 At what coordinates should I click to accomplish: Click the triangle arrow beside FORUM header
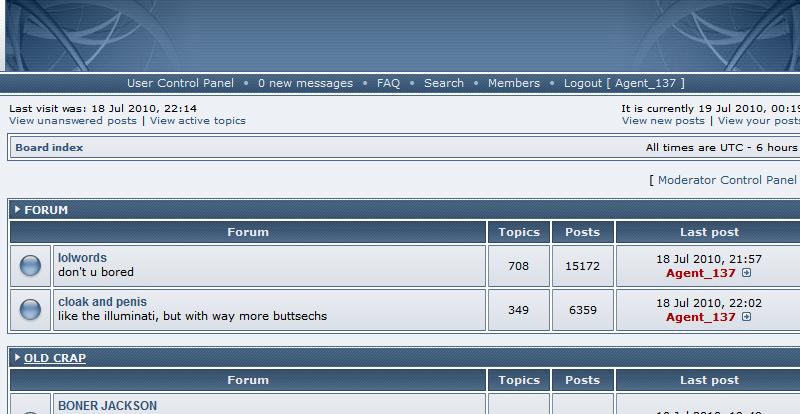18,210
